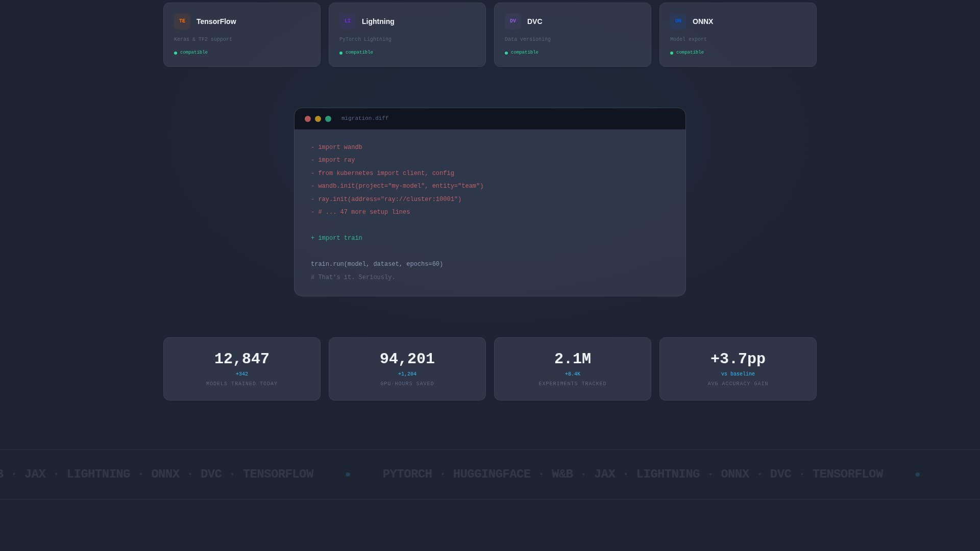Click W&B in the scrolling marquee
Screen dimensions: 980x551
[x=562, y=474]
